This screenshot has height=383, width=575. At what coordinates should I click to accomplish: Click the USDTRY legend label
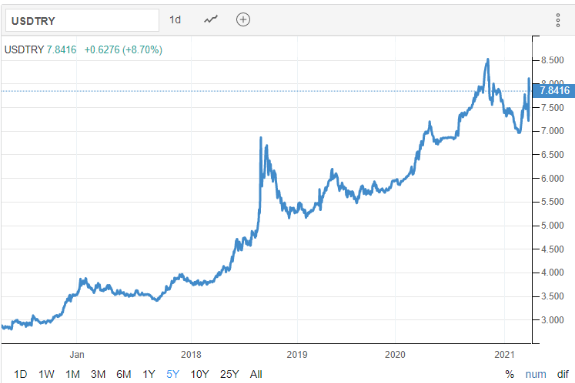24,50
